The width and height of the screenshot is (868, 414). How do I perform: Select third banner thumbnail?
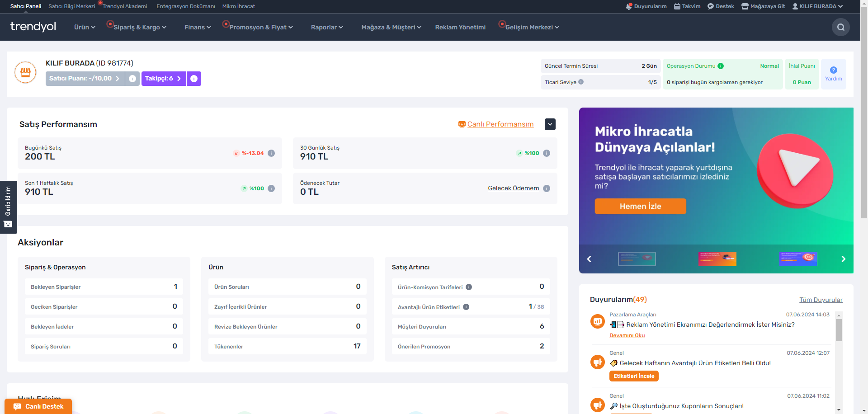pyautogui.click(x=798, y=259)
